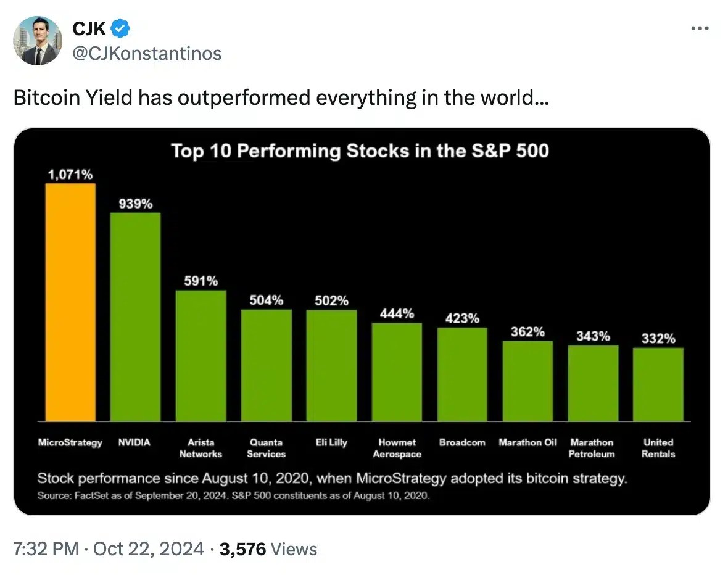The height and width of the screenshot is (575, 728).
Task: Click the United Rentals bar
Action: coord(658,384)
